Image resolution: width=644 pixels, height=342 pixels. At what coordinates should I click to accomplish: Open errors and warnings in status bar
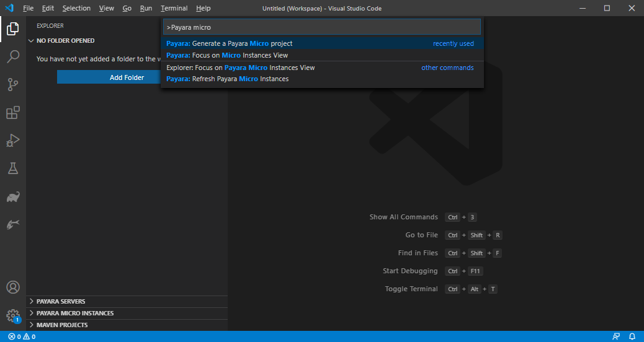point(22,336)
